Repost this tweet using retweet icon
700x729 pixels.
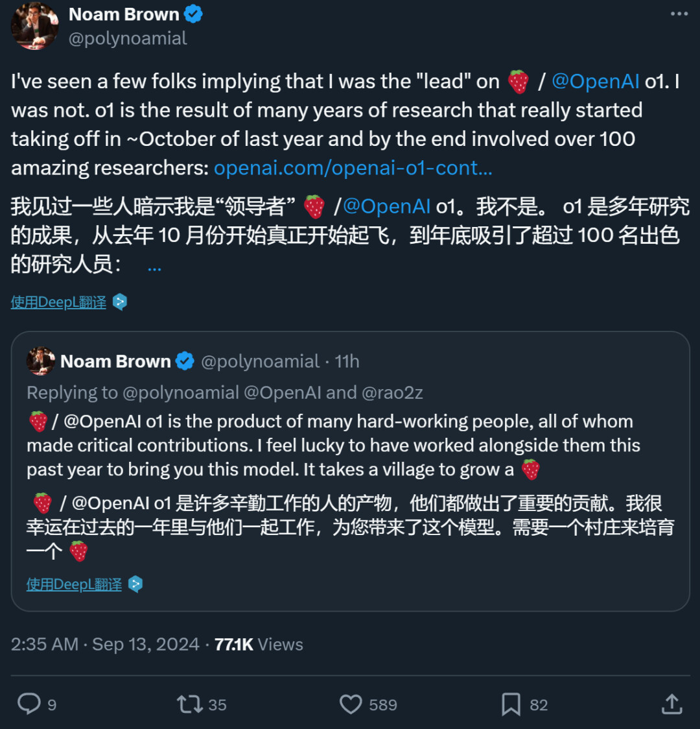tap(189, 704)
